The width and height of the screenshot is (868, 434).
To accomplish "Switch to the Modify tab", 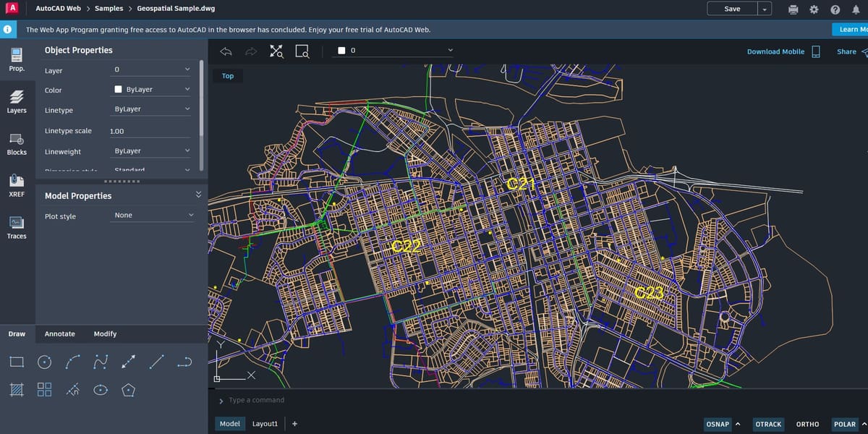I will coord(105,333).
